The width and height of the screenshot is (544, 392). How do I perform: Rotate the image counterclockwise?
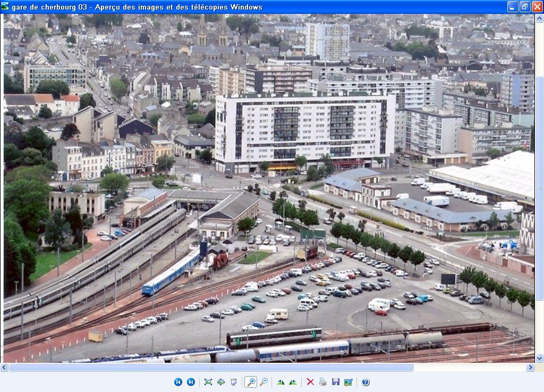pyautogui.click(x=293, y=382)
